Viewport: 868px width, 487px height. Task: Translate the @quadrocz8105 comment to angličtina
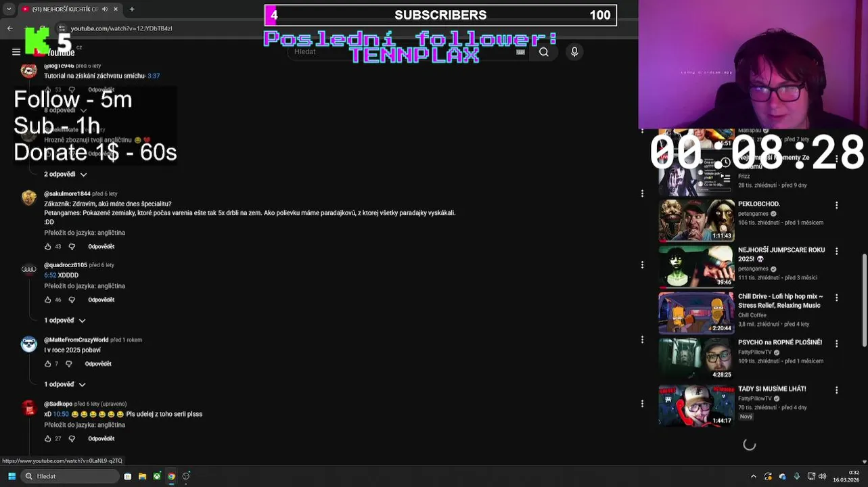tap(85, 286)
